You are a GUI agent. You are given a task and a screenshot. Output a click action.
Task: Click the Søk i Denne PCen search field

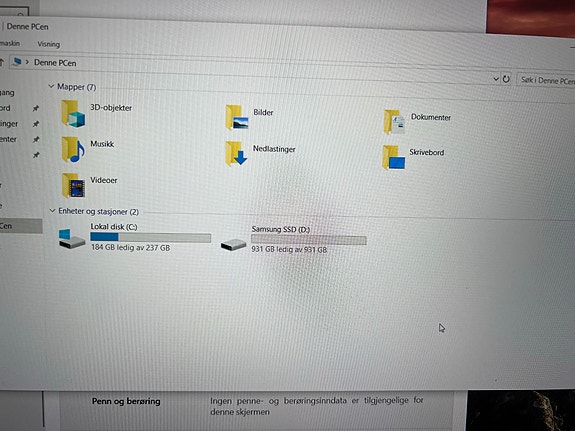point(546,80)
